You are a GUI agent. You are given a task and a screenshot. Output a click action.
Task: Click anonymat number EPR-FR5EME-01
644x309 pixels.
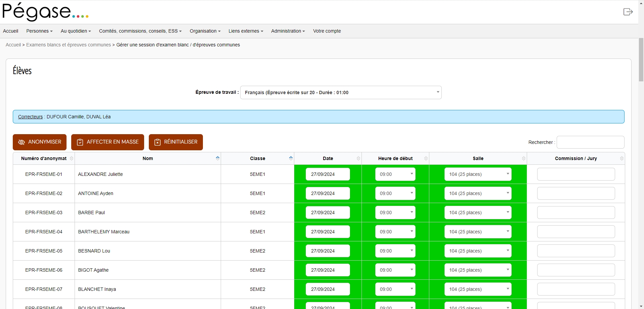tap(44, 174)
